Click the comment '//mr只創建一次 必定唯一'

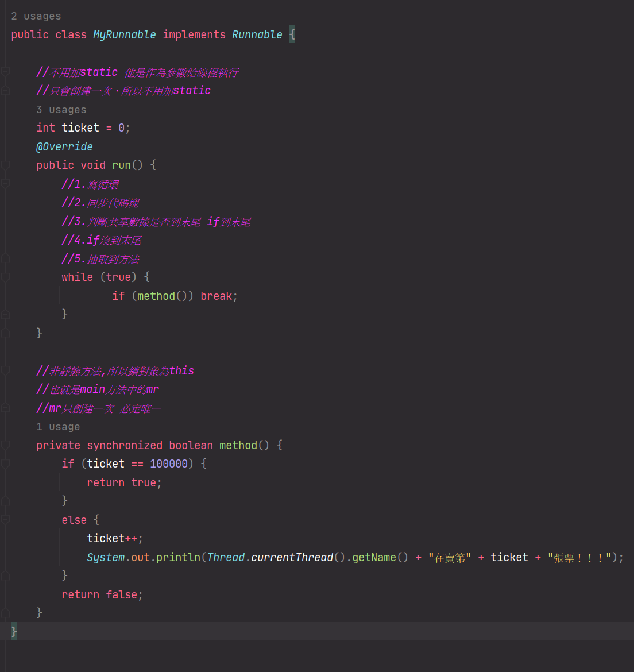pos(99,408)
